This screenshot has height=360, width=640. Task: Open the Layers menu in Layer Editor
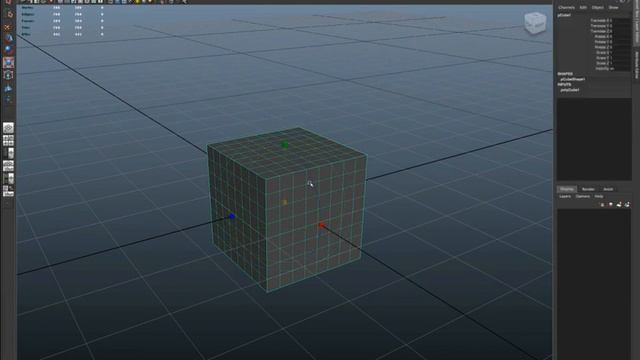565,196
